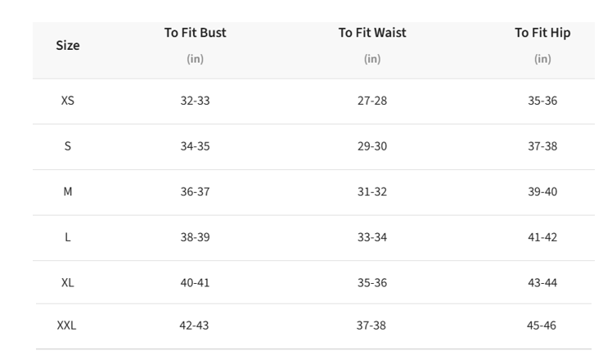The width and height of the screenshot is (612, 364).
Task: Click the To Fit Waist header
Action: tap(372, 33)
